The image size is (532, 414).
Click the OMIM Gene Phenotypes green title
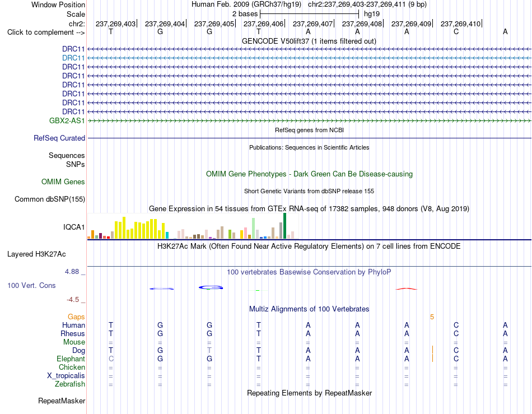[309, 174]
